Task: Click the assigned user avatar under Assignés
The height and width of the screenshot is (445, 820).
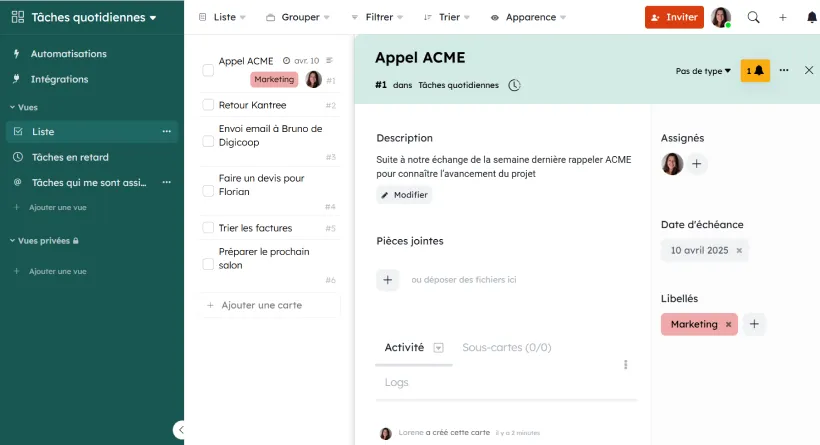Action: [x=672, y=164]
